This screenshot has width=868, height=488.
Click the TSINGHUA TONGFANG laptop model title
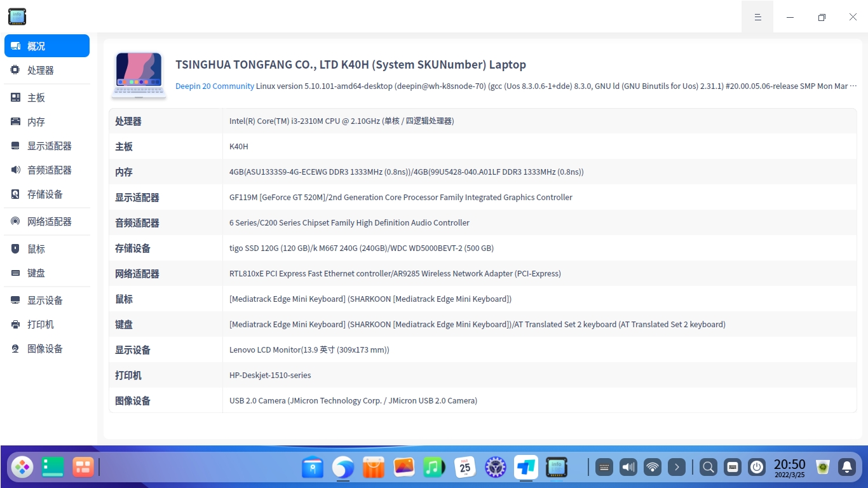coord(351,65)
